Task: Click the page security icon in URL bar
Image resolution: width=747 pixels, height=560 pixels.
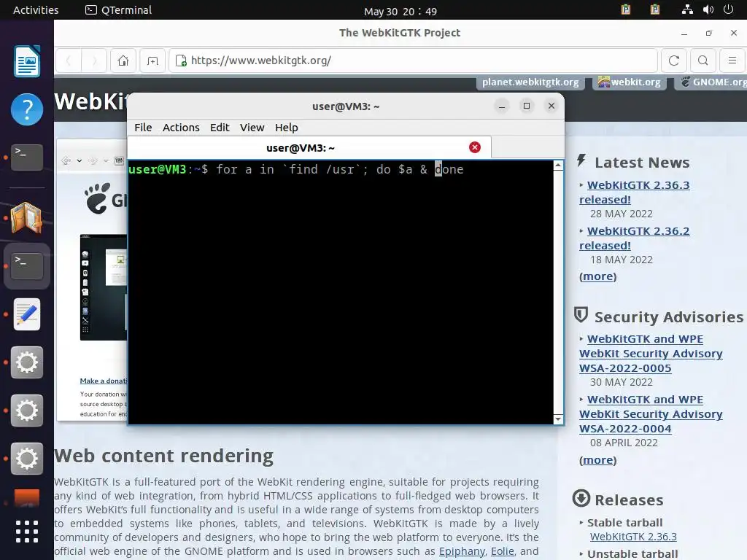Action: (x=181, y=61)
